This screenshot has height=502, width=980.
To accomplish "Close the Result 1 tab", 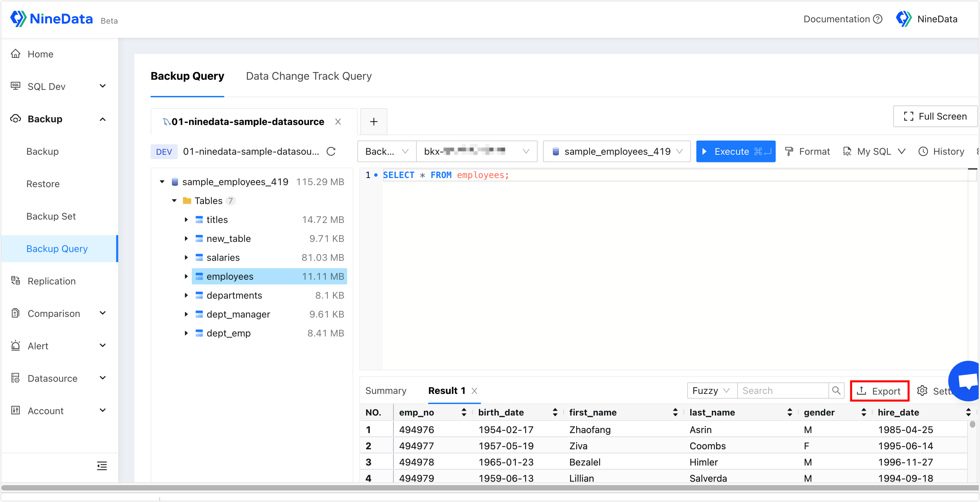I will pyautogui.click(x=474, y=391).
